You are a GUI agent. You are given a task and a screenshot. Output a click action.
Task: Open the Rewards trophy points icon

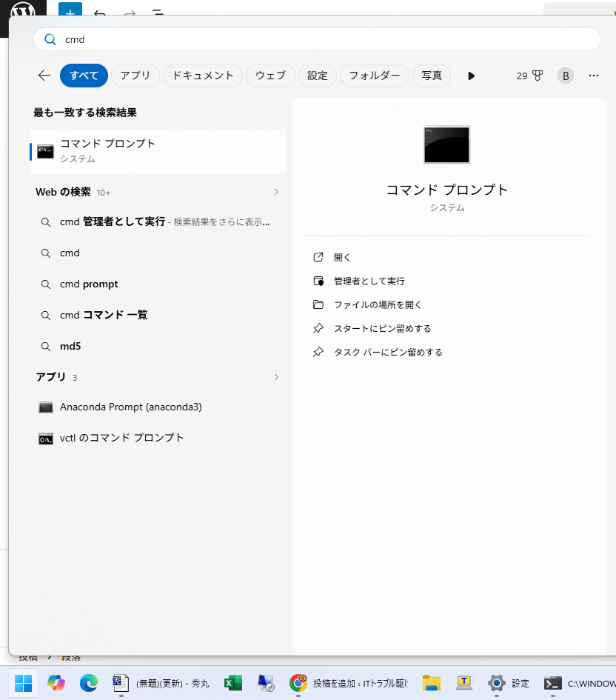pyautogui.click(x=530, y=76)
